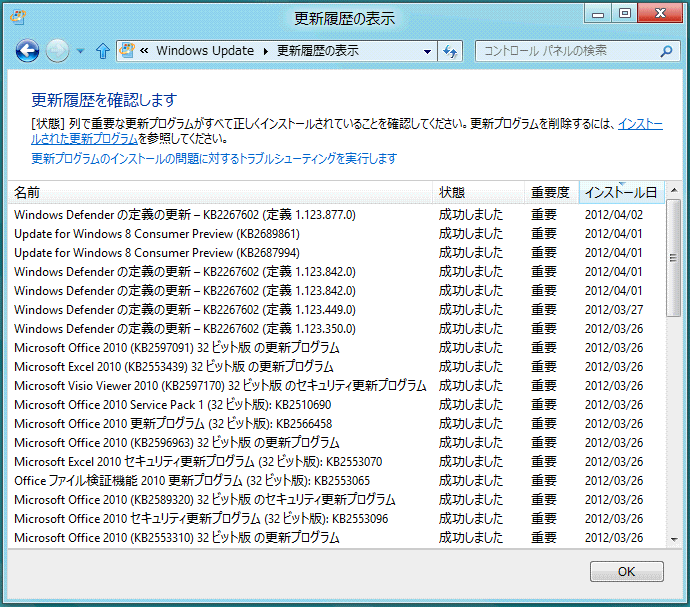Click the Windows Update icon in address bar
690x607 pixels.
click(127, 51)
